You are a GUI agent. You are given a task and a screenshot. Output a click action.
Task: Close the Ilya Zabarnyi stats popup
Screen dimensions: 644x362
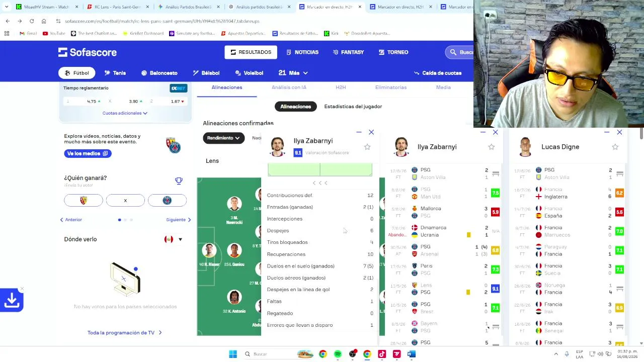[x=371, y=132]
